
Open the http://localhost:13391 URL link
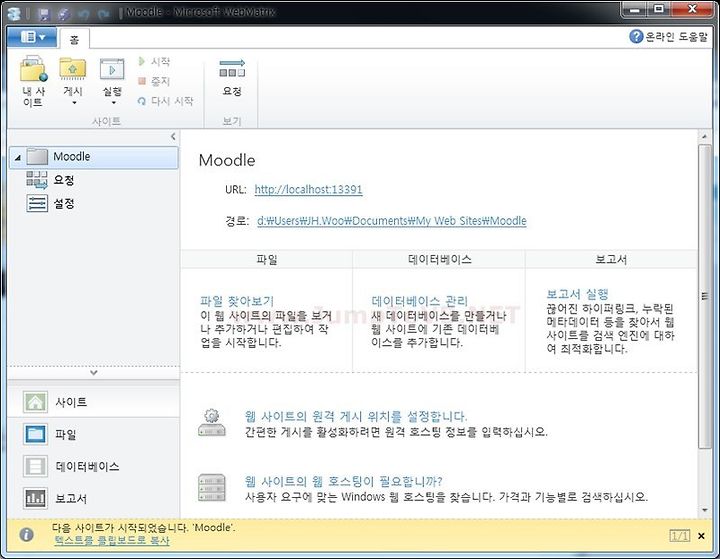(x=309, y=189)
